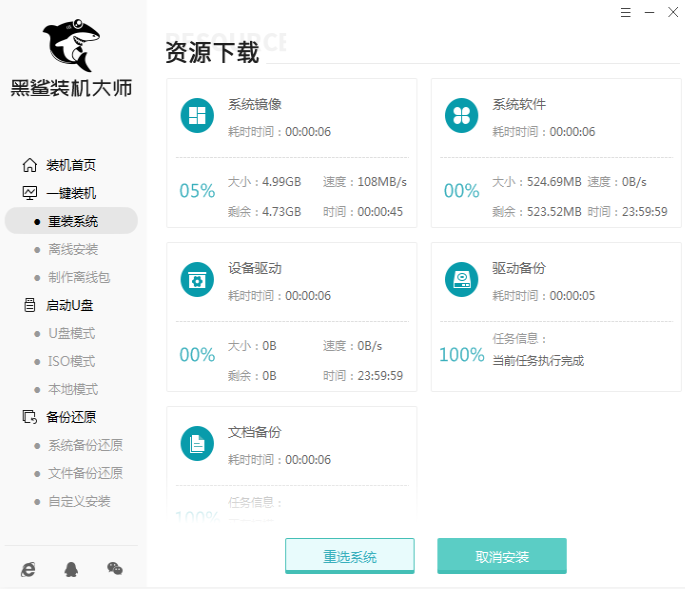Open the IE browser icon in sidebar
Viewport: 685px width, 589px height.
29,568
